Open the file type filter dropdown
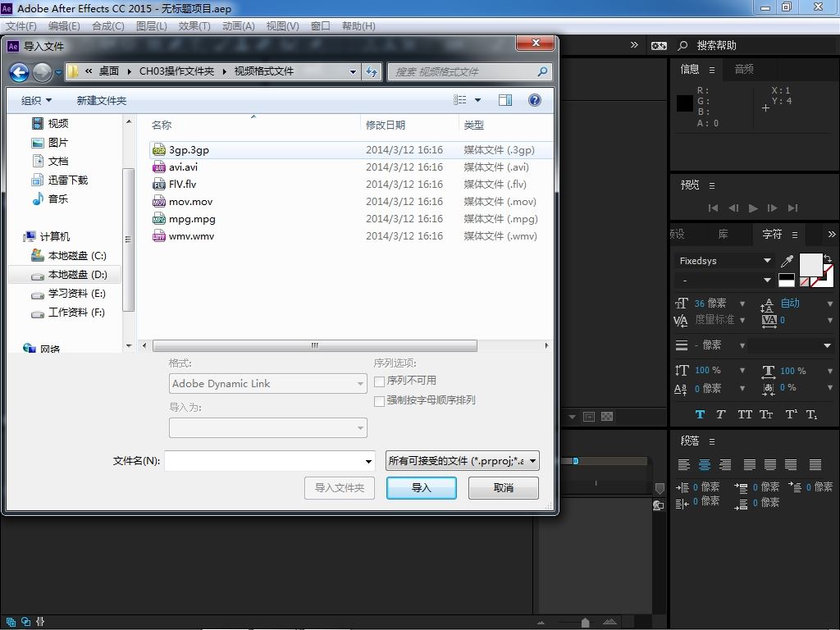The width and height of the screenshot is (840, 630). coord(463,461)
